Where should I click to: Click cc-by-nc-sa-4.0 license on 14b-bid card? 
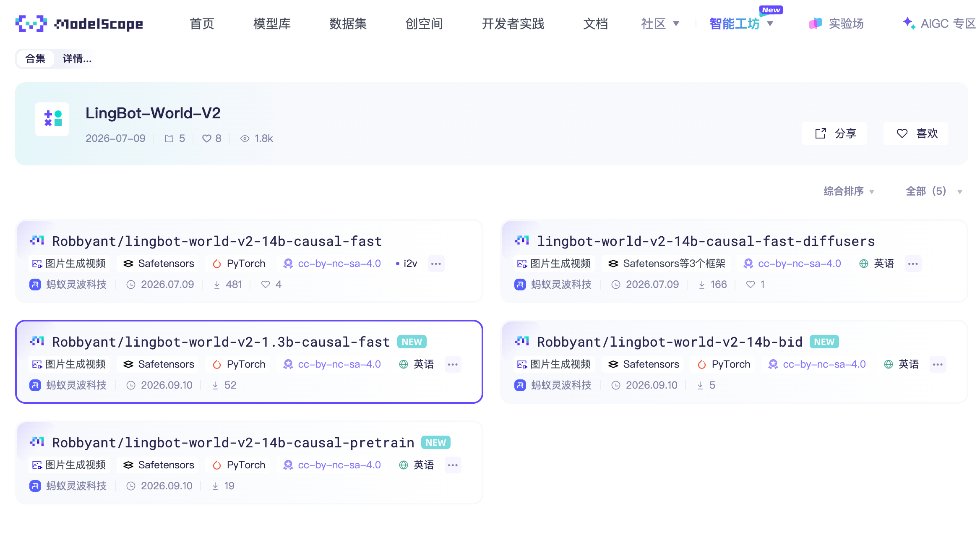tap(817, 364)
